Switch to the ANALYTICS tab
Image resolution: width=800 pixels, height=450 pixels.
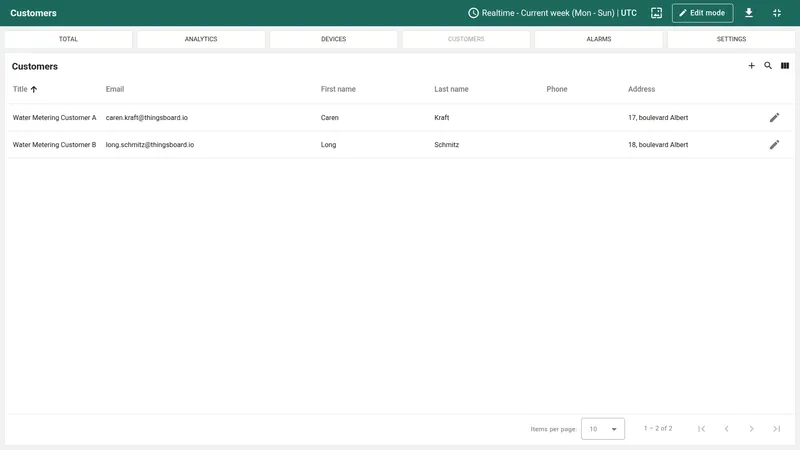[201, 39]
